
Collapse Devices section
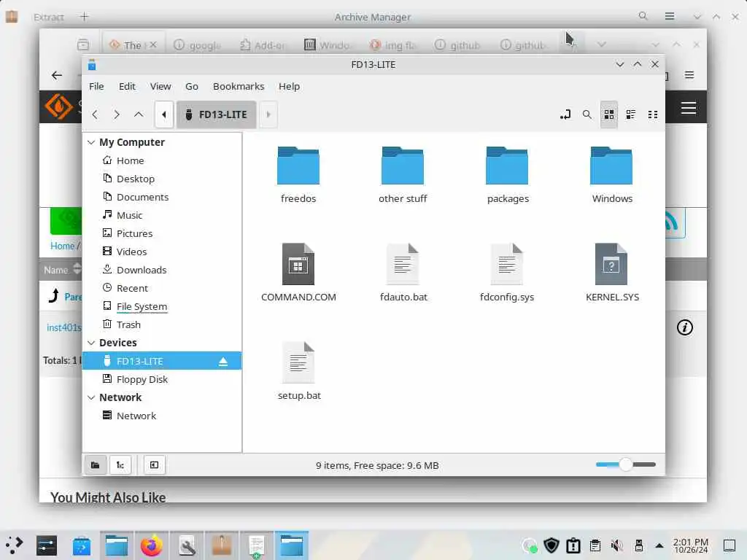pos(91,343)
